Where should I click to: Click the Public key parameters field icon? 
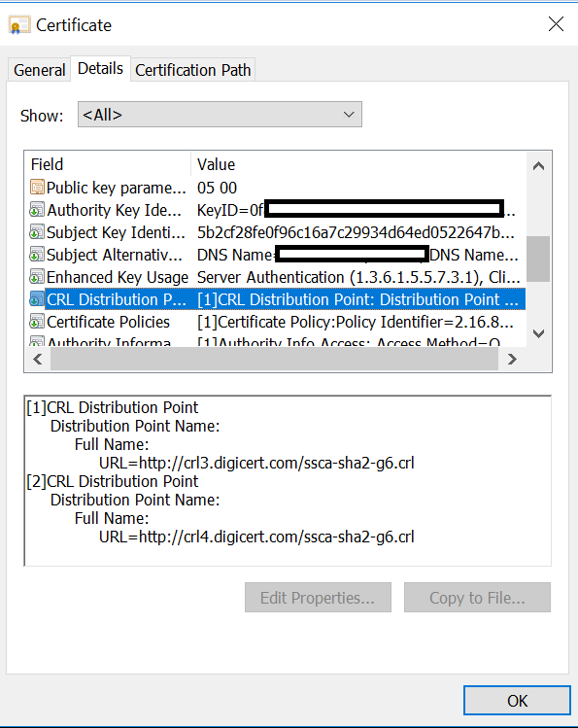(x=37, y=188)
